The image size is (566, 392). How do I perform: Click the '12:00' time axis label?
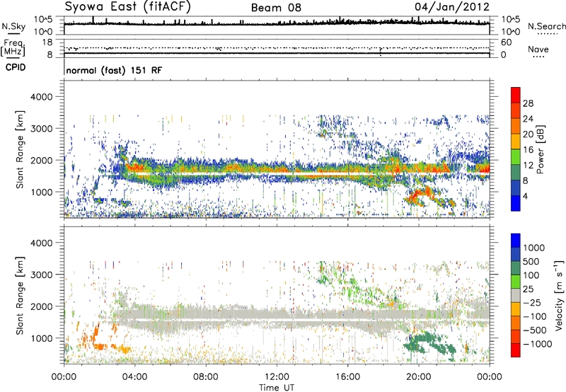coord(277,377)
